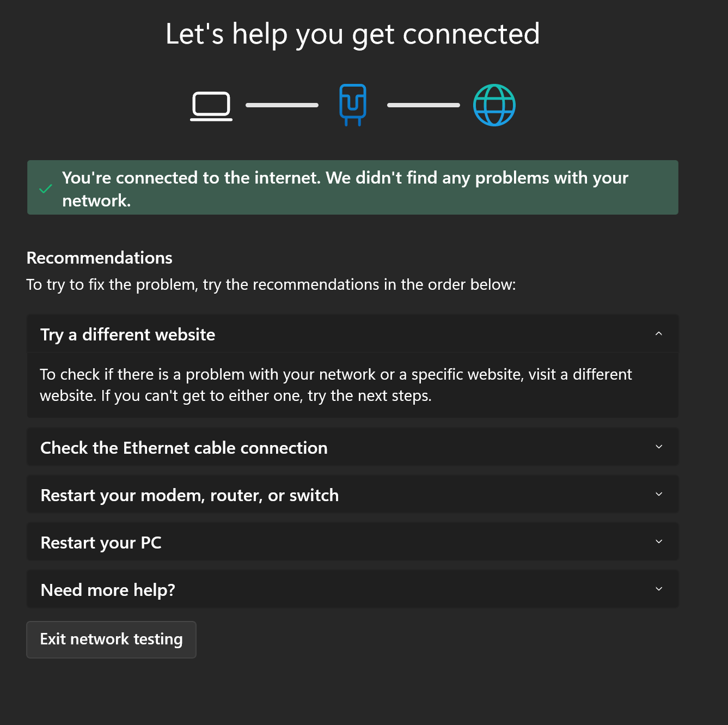Open the Need more help? section
The image size is (728, 725).
(x=353, y=589)
